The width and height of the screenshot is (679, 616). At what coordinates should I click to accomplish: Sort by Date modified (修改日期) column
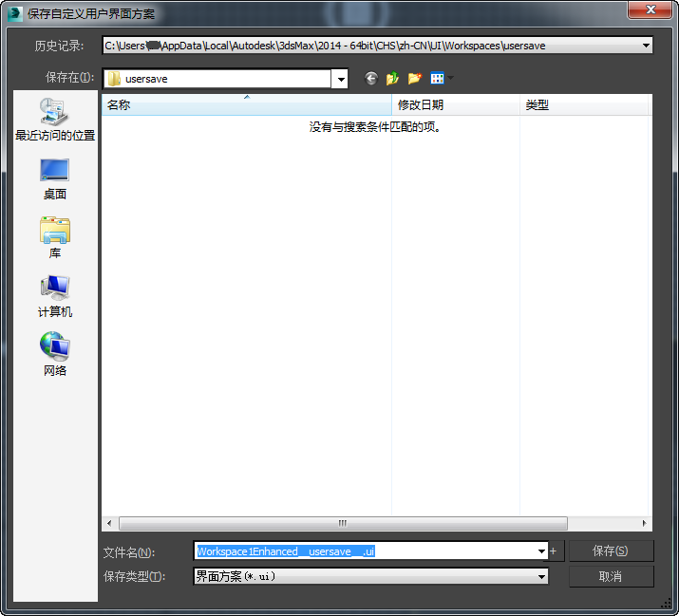click(456, 104)
